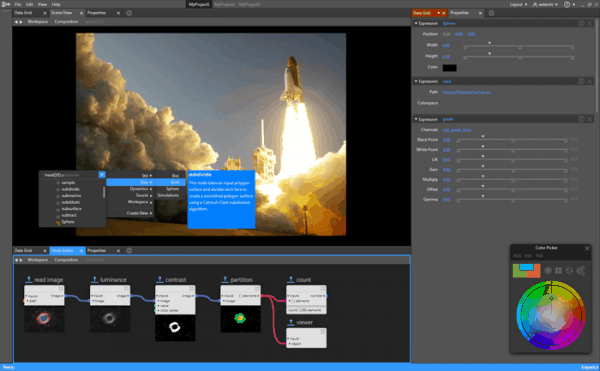Screen dimensions: 600x371
Task: Close the top-left Properties tab
Action: point(118,13)
